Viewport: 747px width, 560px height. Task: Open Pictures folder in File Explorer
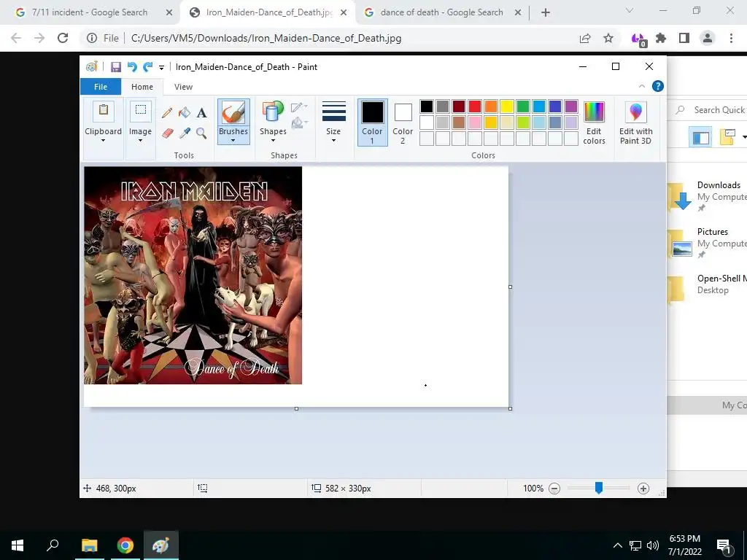tap(707, 242)
